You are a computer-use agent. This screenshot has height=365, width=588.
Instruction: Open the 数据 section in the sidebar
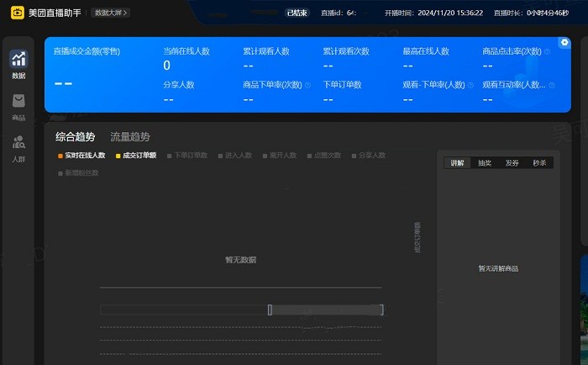(18, 65)
